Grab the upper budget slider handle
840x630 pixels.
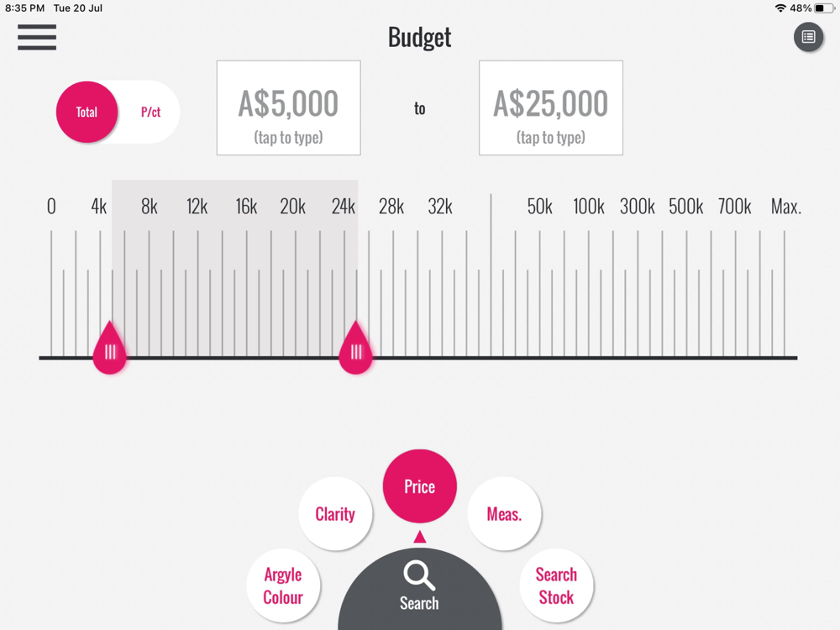coord(356,350)
